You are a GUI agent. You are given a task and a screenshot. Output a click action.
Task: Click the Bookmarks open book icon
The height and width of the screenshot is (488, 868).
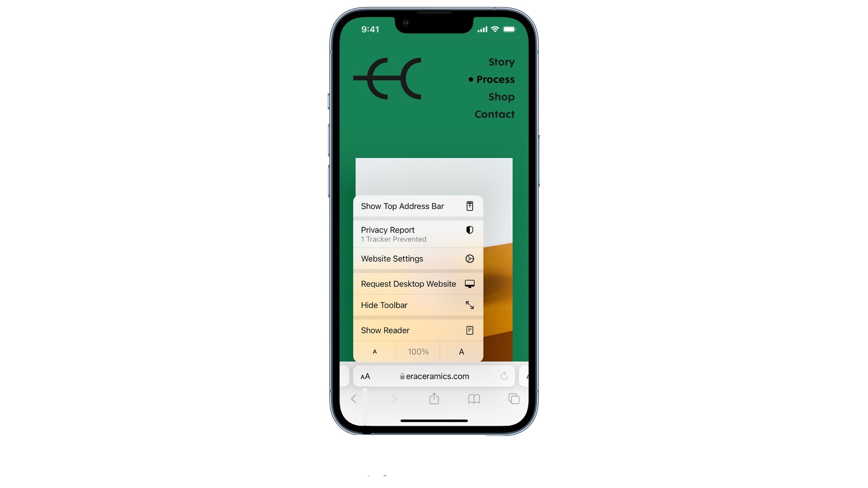(x=474, y=399)
